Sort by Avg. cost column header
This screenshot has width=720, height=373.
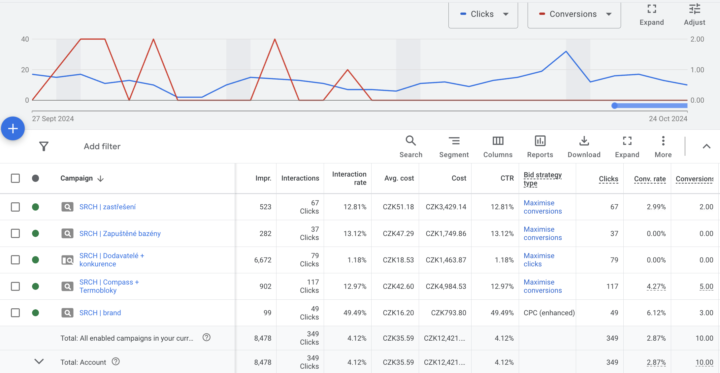(x=398, y=178)
